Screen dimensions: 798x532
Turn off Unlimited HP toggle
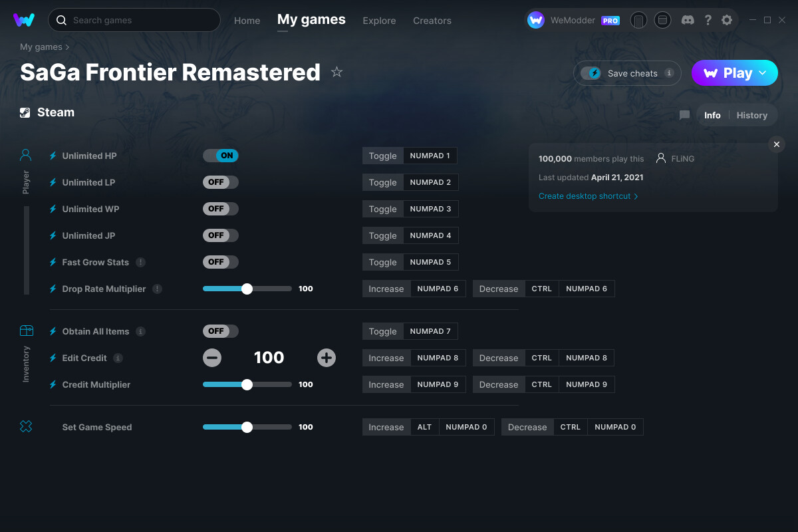pos(221,156)
